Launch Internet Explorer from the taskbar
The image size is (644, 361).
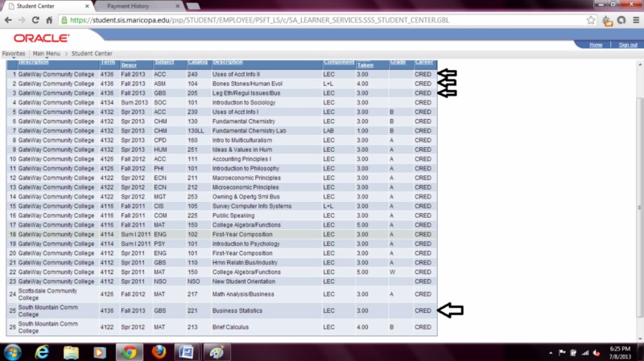[x=42, y=352]
